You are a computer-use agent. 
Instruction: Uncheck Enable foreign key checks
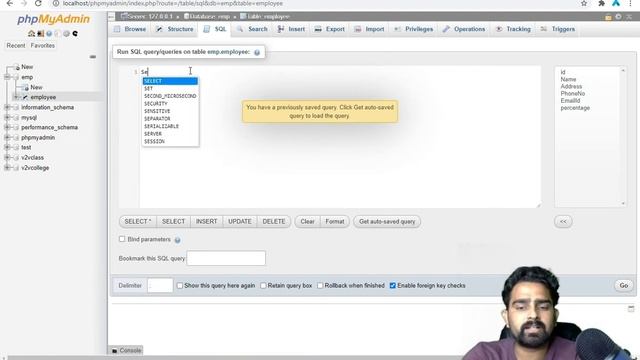coord(393,286)
